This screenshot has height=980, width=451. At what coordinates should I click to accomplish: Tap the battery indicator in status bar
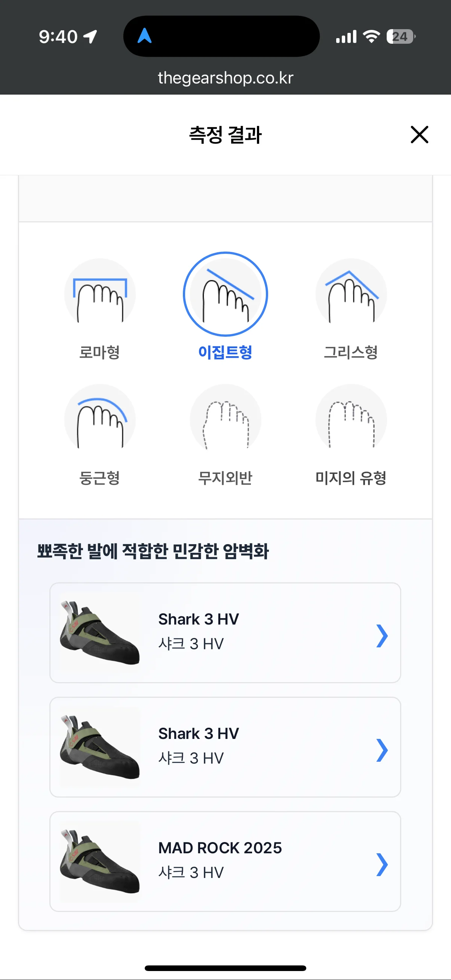tap(401, 37)
